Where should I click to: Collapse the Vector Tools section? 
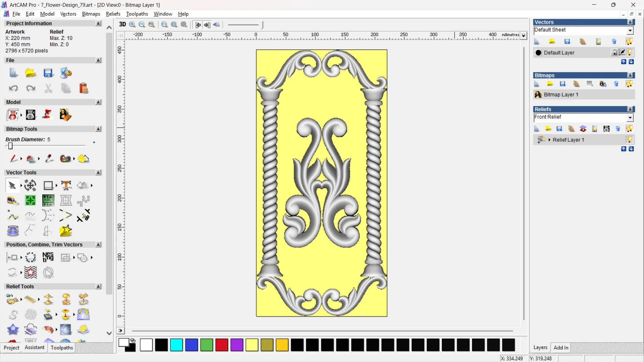98,172
